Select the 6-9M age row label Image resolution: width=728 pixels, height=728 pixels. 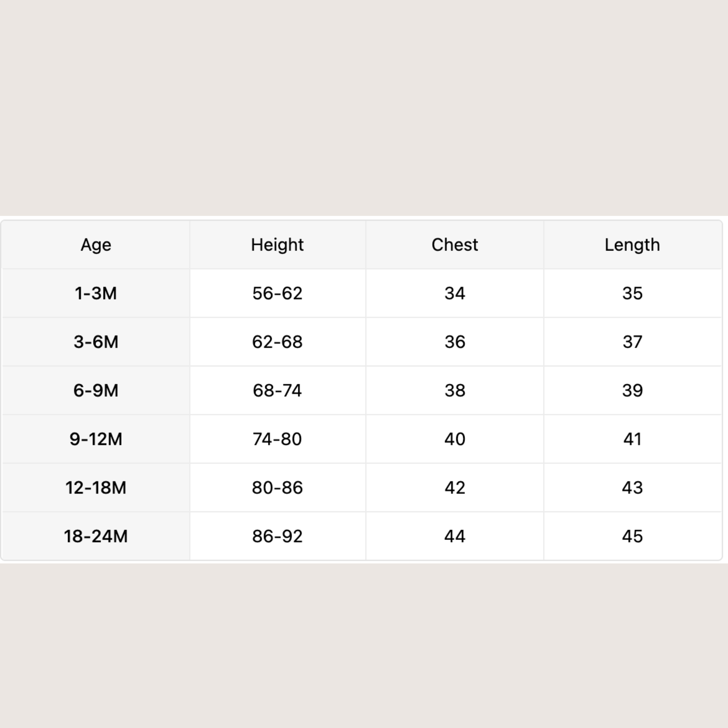point(96,390)
